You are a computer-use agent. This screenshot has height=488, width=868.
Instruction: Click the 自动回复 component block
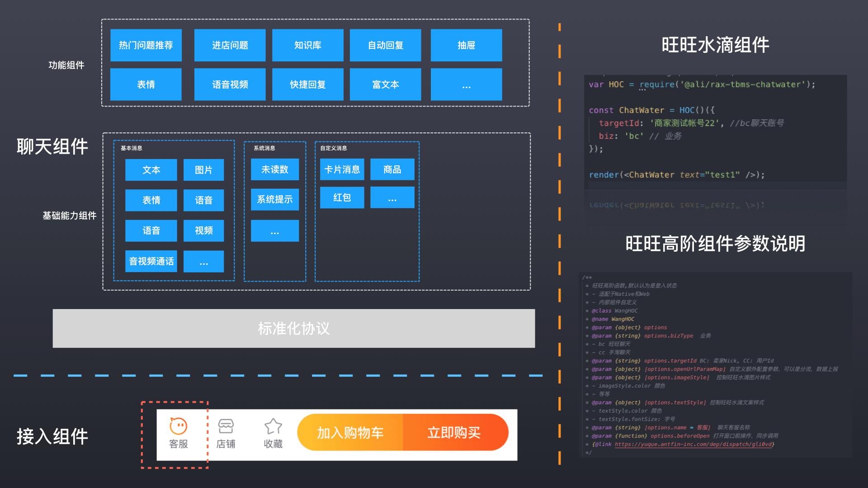click(x=385, y=45)
